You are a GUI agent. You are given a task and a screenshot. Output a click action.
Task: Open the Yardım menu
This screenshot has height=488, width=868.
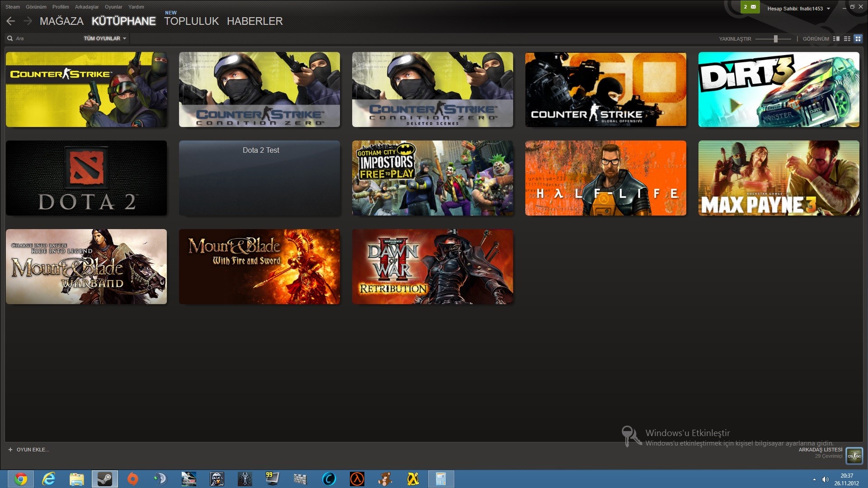point(136,7)
